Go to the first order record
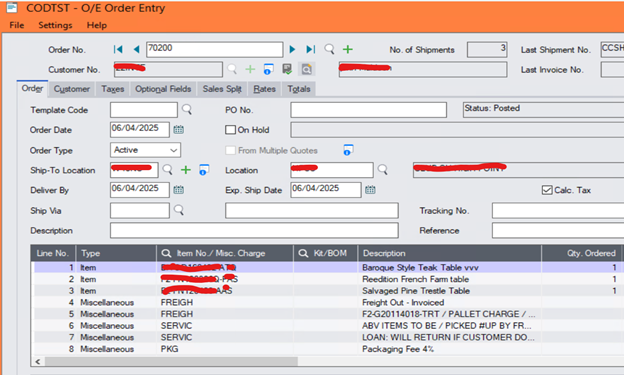The image size is (624, 375). 118,49
